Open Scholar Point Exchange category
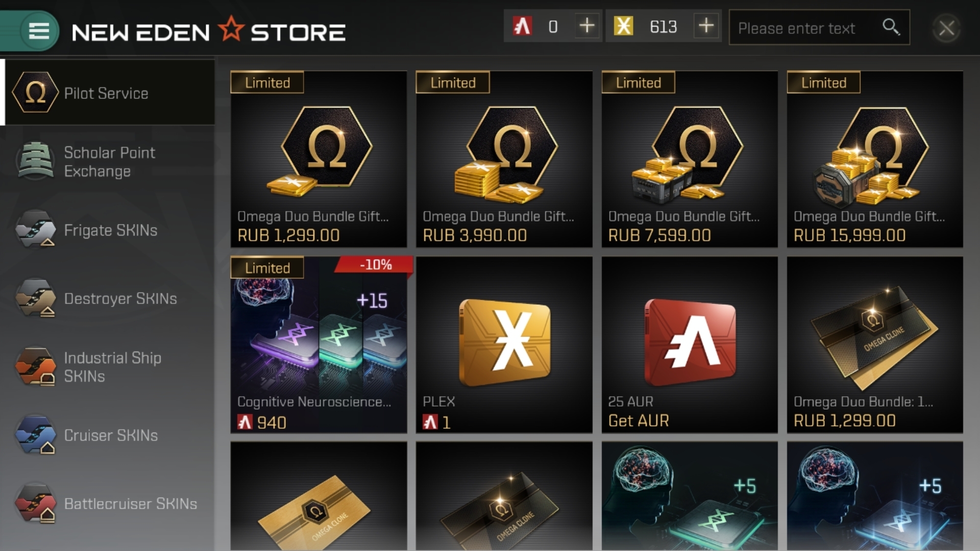This screenshot has height=551, width=980. click(108, 162)
